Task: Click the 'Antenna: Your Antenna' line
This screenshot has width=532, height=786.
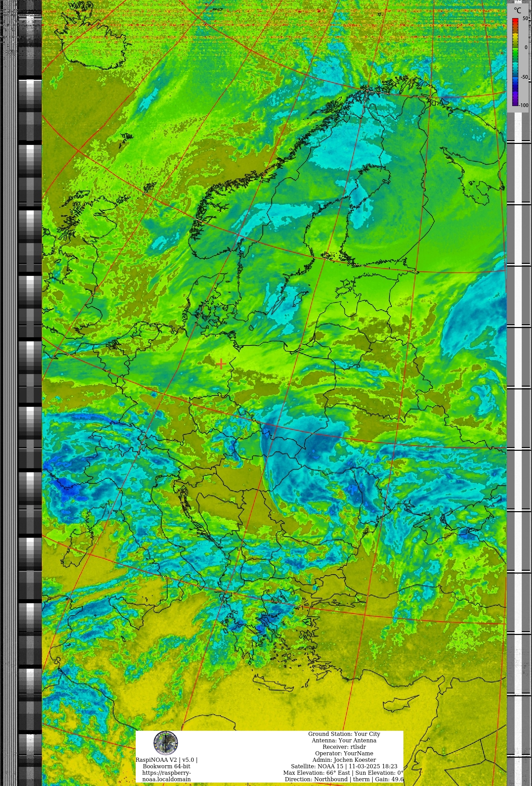Action: (344, 740)
